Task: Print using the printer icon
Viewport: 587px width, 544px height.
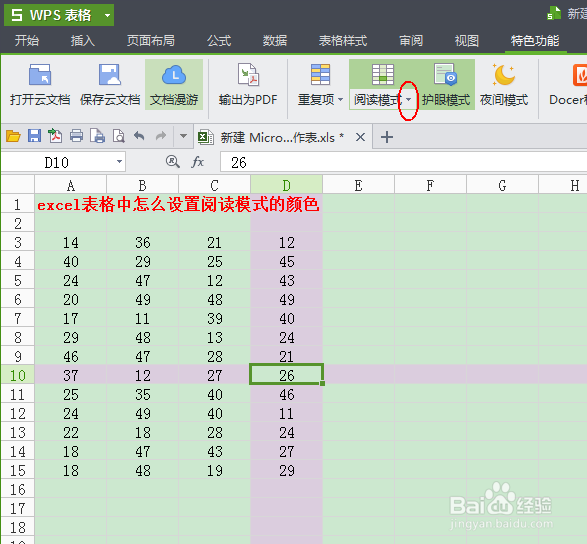Action: pos(76,136)
